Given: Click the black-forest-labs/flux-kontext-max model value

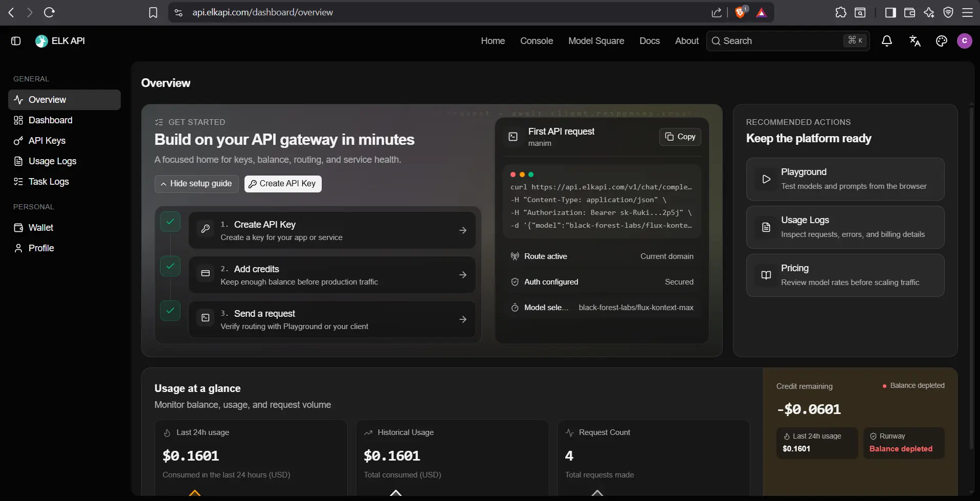Looking at the screenshot, I should click(636, 308).
